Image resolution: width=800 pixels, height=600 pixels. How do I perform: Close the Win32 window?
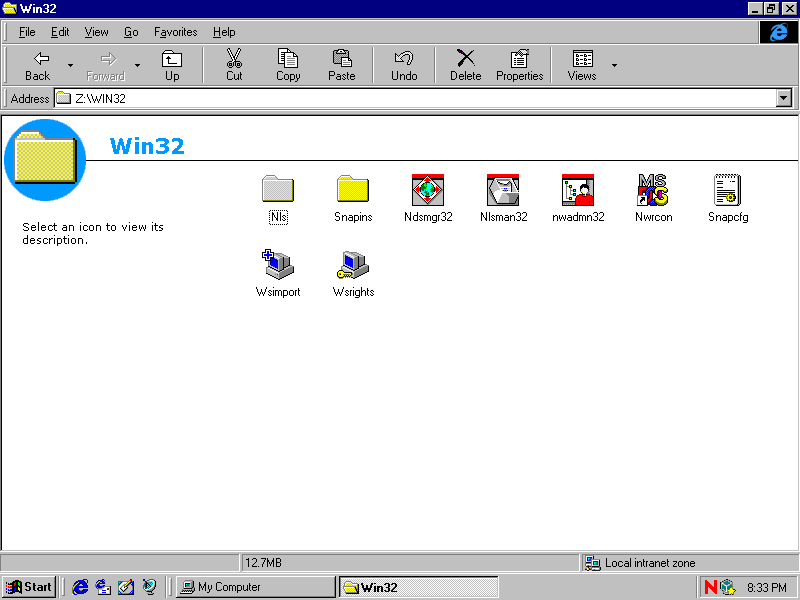(x=789, y=9)
